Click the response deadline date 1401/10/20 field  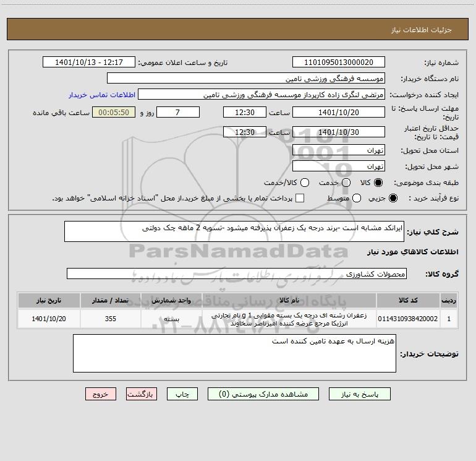pos(339,112)
